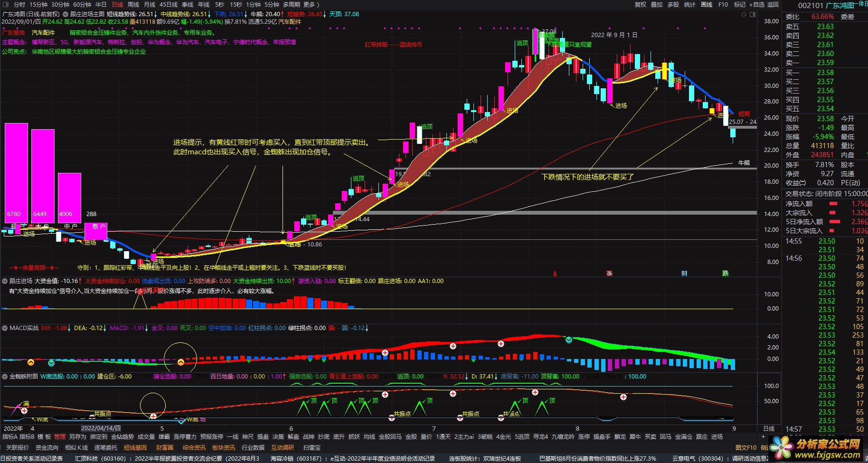
Task: Switch to the 分时 chart period
Action: pyautogui.click(x=19, y=4)
